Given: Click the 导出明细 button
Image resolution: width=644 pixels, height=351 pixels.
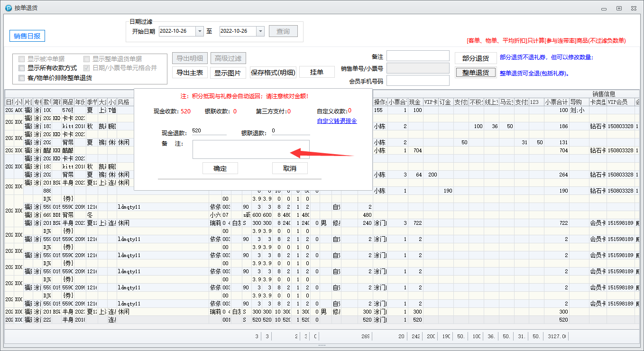Looking at the screenshot, I should [x=190, y=58].
